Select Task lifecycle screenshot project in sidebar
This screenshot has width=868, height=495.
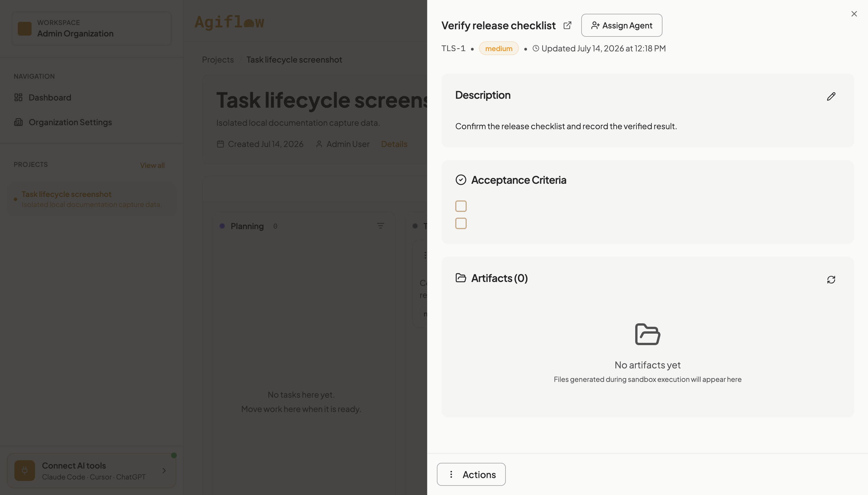tap(92, 199)
